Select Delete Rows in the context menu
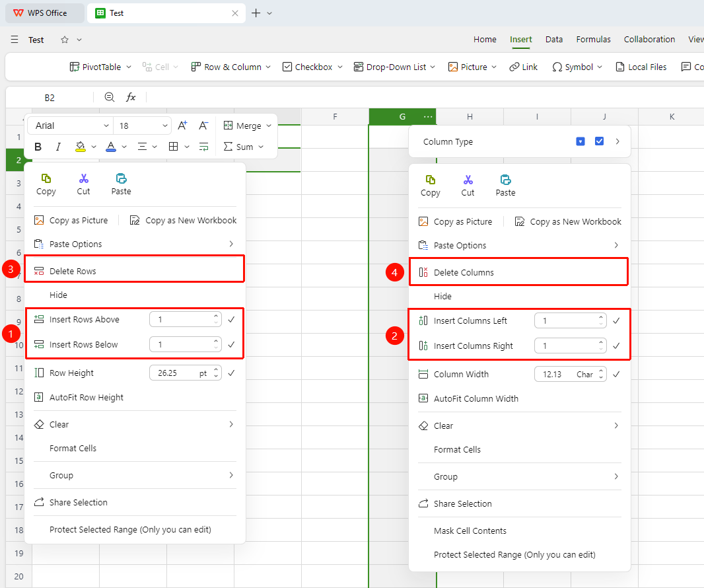Image resolution: width=704 pixels, height=588 pixels. click(x=134, y=271)
